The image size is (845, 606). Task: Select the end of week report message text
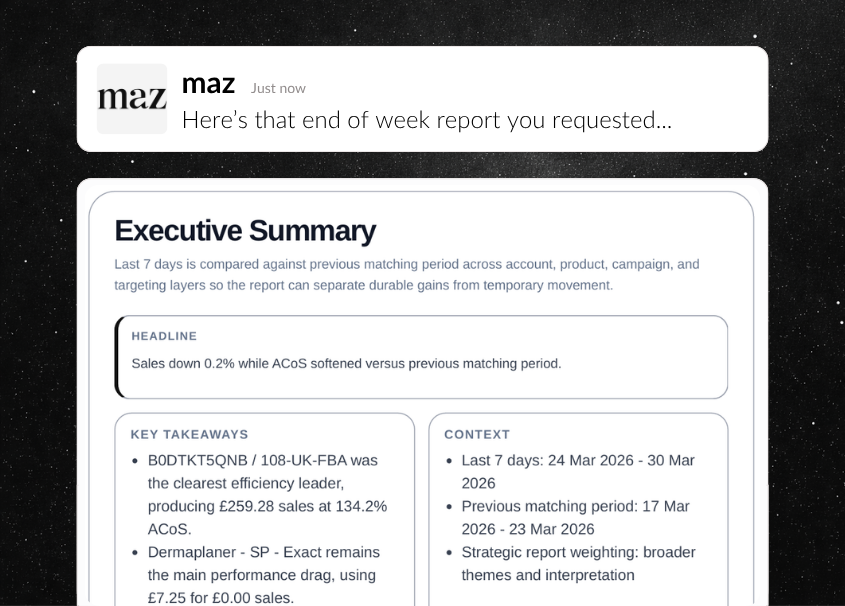pos(426,120)
